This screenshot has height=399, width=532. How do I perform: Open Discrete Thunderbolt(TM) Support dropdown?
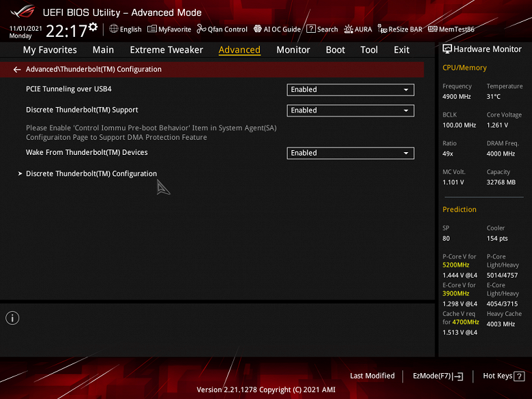click(351, 110)
